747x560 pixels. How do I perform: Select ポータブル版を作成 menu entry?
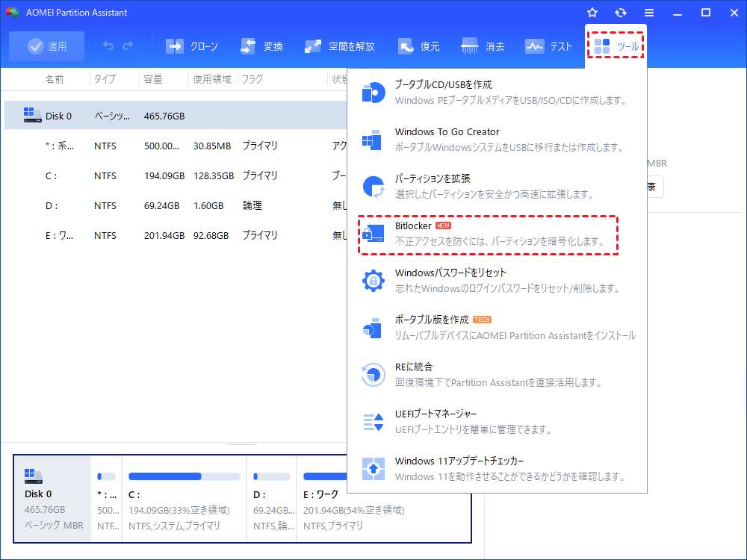(x=497, y=328)
